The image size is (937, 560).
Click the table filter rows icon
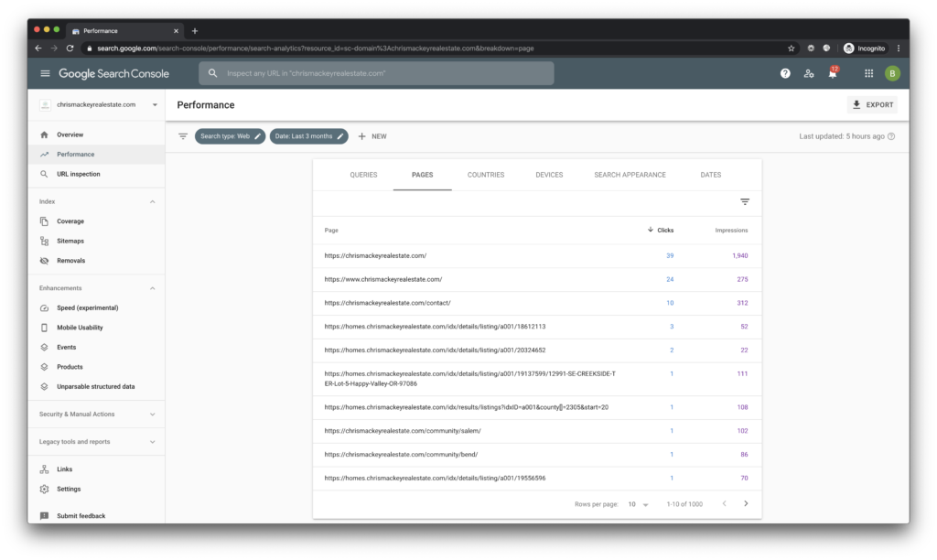[x=745, y=202]
